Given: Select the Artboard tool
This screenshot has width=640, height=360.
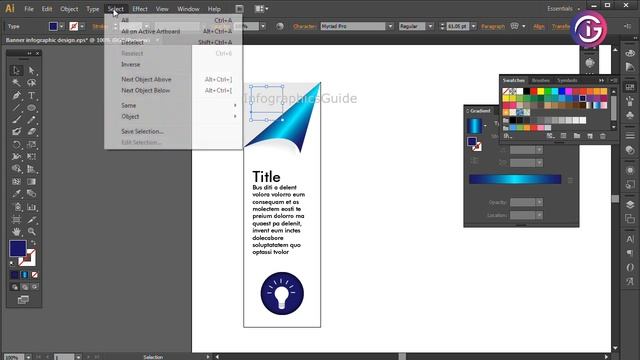Looking at the screenshot, I should tap(16, 220).
